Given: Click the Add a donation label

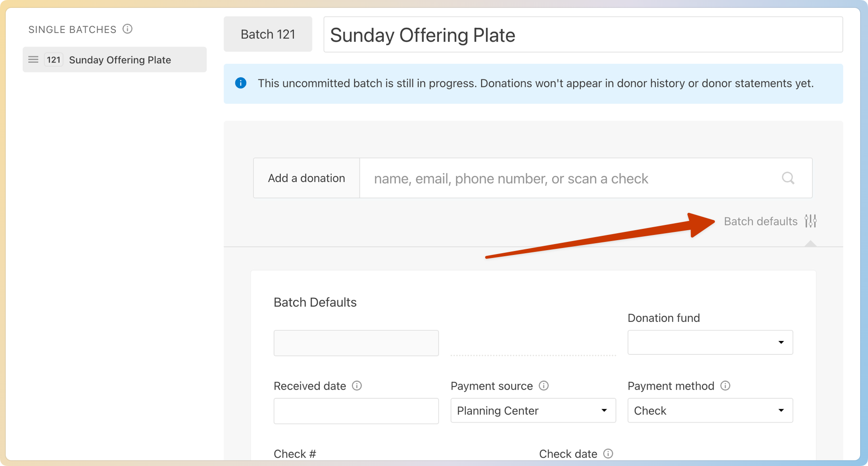Looking at the screenshot, I should (x=306, y=178).
